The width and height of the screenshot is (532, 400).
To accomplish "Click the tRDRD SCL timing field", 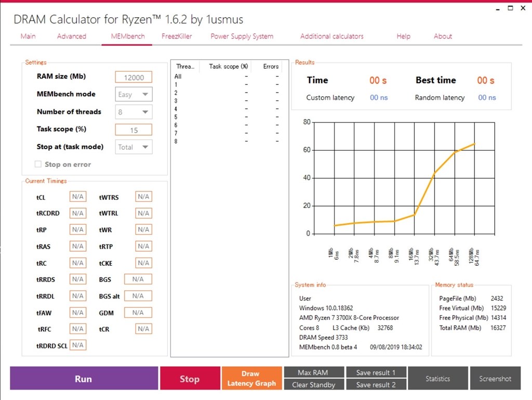I will pos(78,345).
